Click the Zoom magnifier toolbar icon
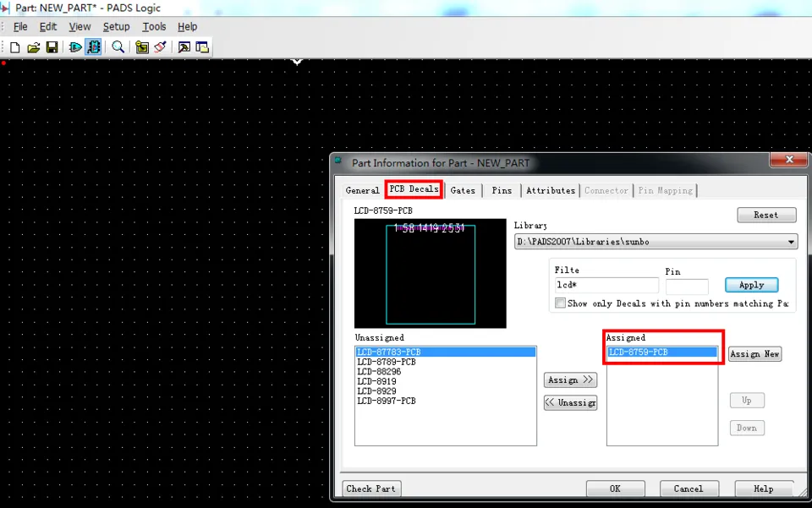 coord(118,47)
